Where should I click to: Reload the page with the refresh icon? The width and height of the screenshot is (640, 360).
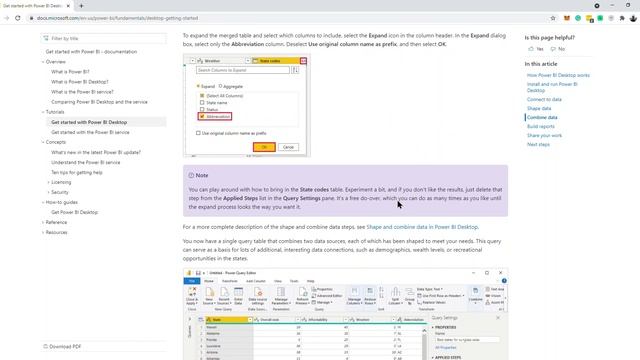coord(18,18)
